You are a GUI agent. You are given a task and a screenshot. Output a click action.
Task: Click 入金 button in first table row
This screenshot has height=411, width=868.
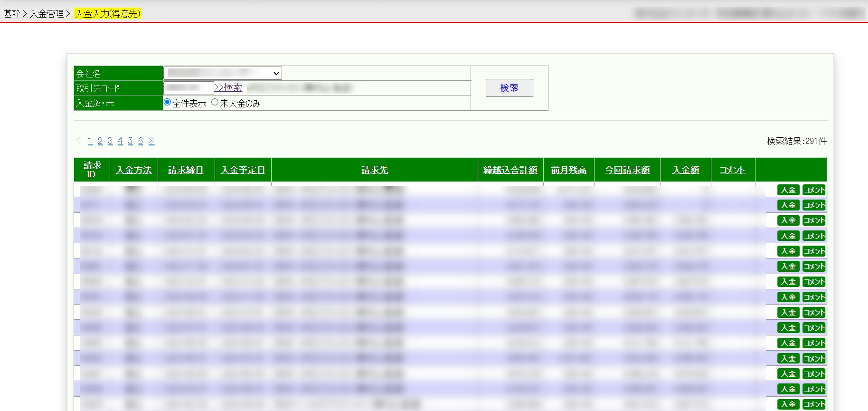click(x=788, y=190)
